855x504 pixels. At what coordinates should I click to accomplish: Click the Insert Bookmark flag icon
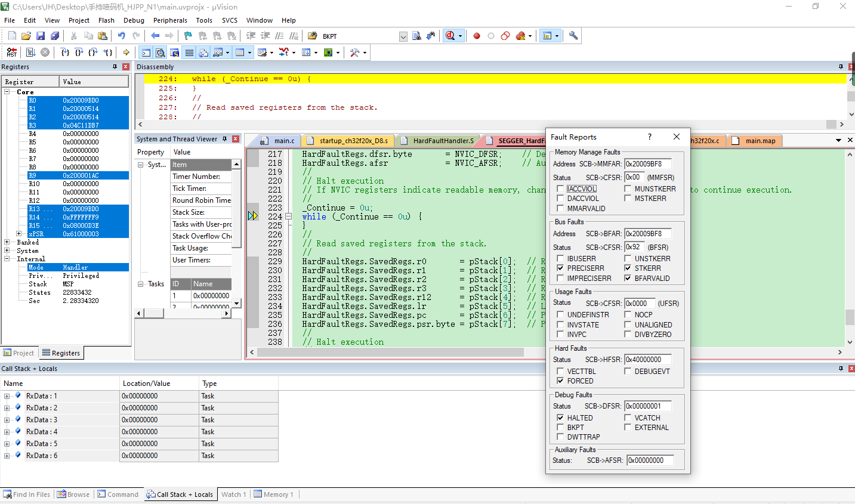tap(189, 36)
